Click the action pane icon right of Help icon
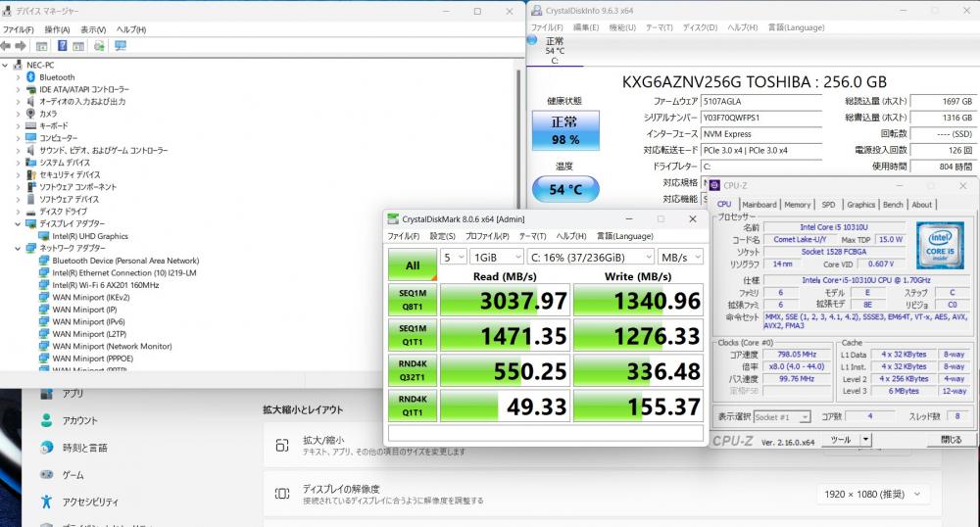Viewport: 980px width, 527px height. (78, 46)
